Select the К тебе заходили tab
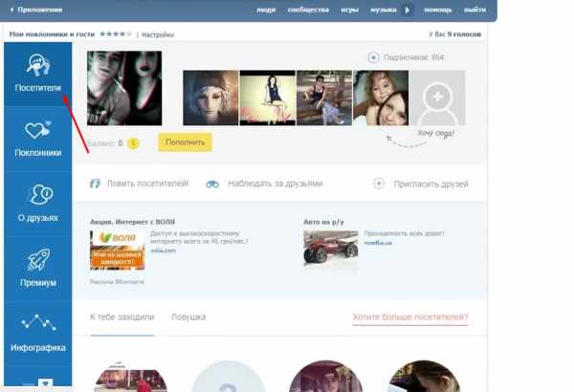This screenshot has height=392, width=574. 121,316
